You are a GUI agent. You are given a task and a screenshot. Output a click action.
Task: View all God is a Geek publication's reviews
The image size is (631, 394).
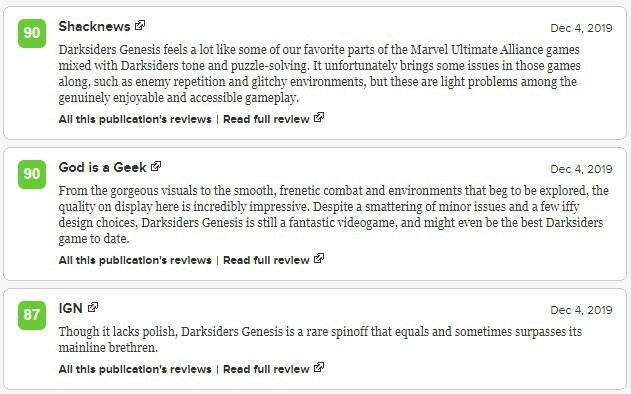click(135, 260)
